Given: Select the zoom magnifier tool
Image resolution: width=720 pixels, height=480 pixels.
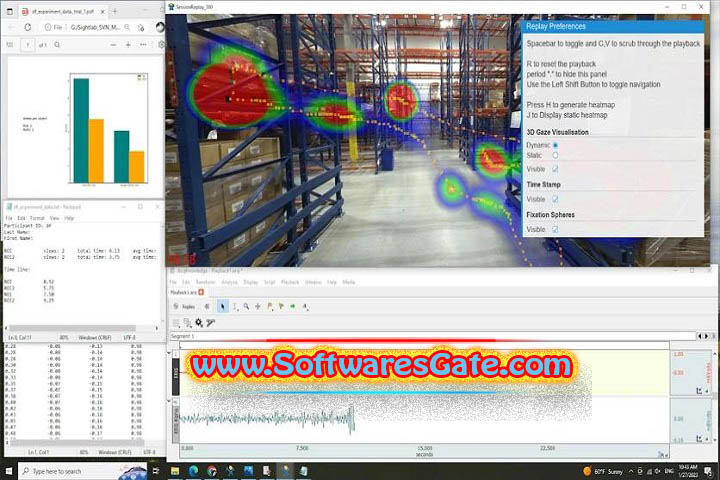Looking at the screenshot, I should [x=246, y=306].
